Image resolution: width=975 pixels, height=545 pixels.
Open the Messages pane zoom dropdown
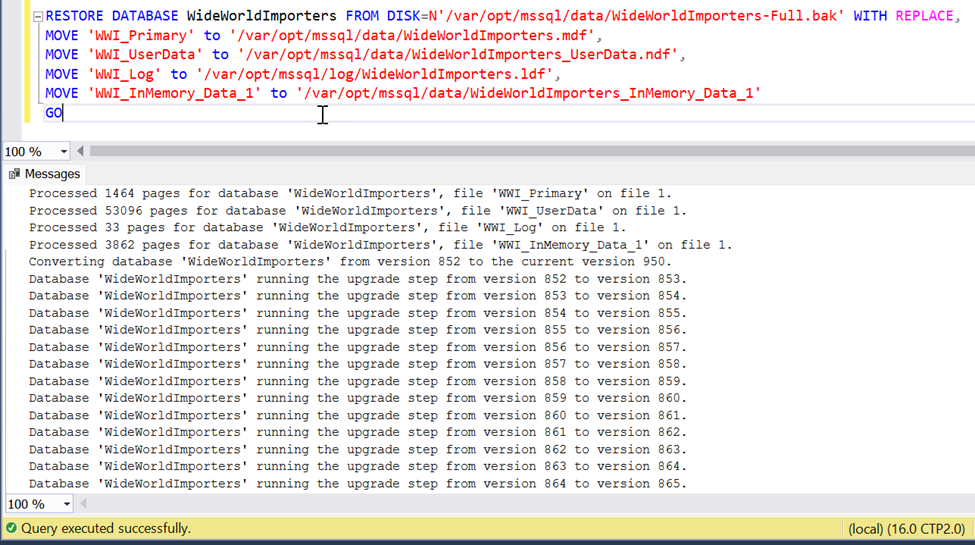click(67, 504)
